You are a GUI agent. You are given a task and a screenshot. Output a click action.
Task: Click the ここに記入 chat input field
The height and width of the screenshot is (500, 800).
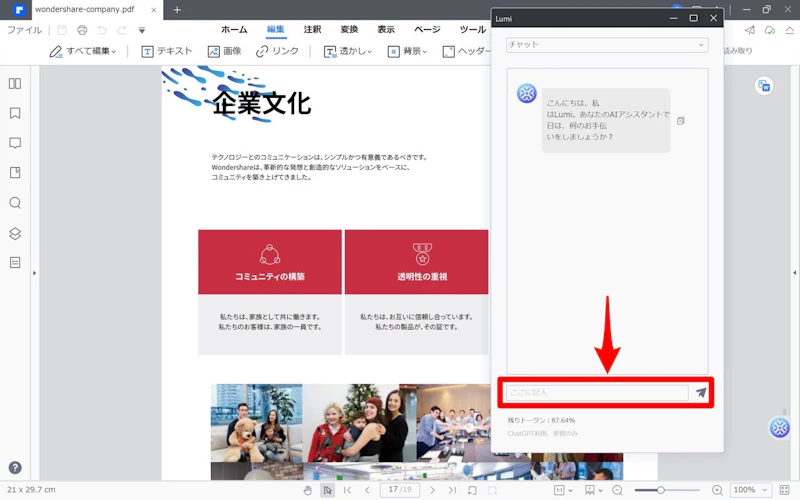click(597, 392)
